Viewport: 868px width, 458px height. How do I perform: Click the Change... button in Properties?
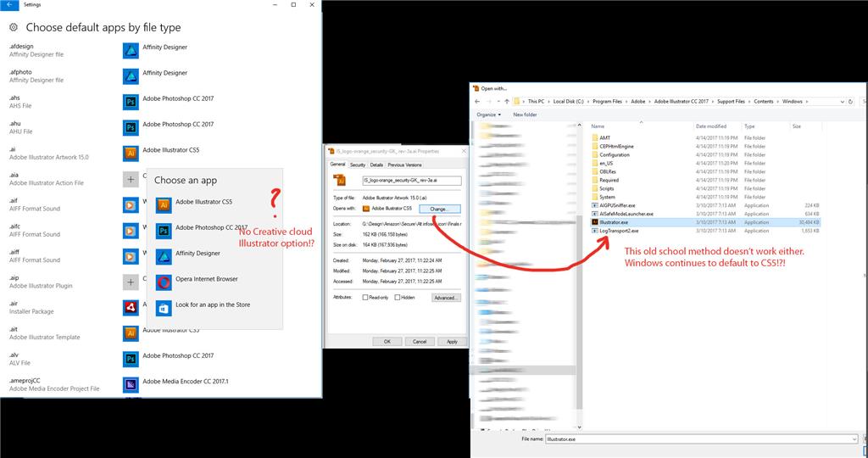tap(440, 209)
